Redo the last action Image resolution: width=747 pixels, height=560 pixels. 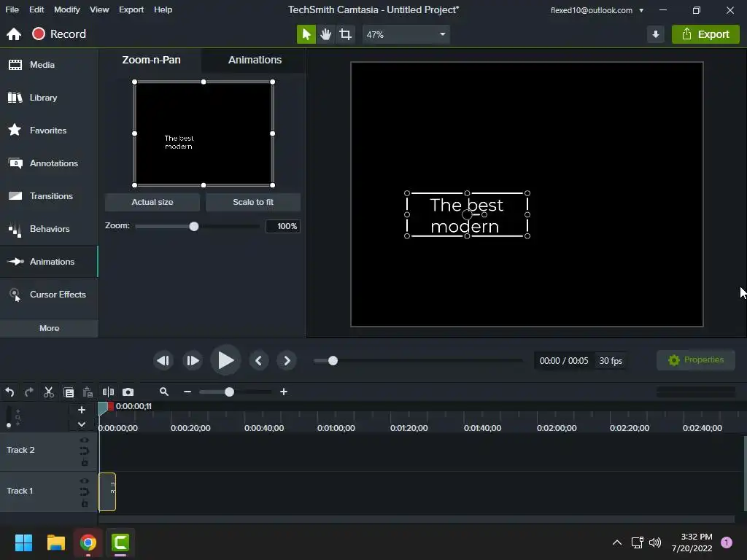pos(29,392)
